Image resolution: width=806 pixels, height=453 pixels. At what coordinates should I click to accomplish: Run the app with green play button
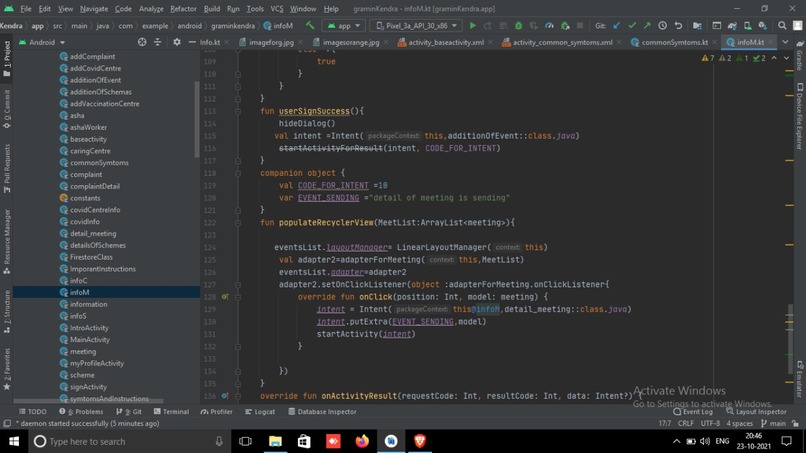pyautogui.click(x=472, y=25)
